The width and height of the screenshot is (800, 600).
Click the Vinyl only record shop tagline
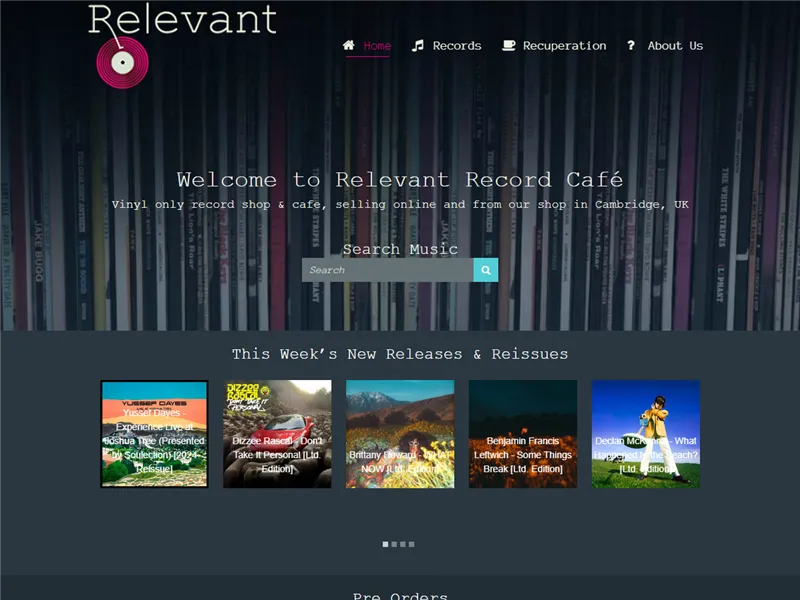(400, 205)
